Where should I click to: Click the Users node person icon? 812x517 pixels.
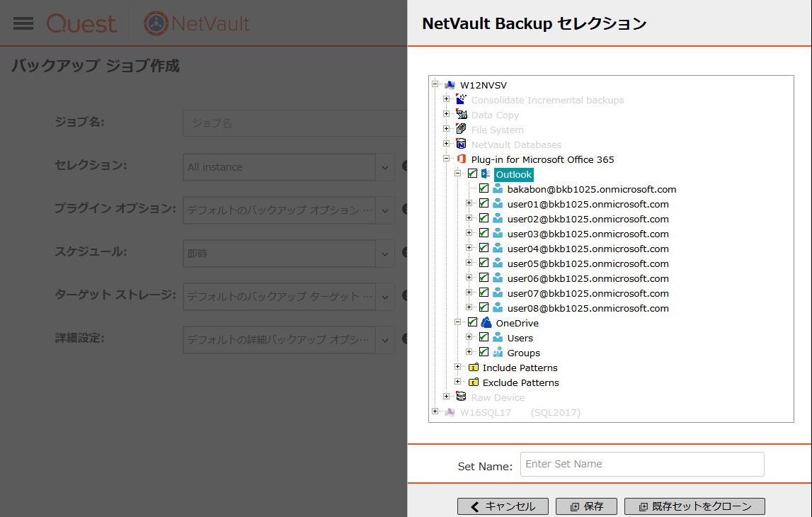point(498,337)
